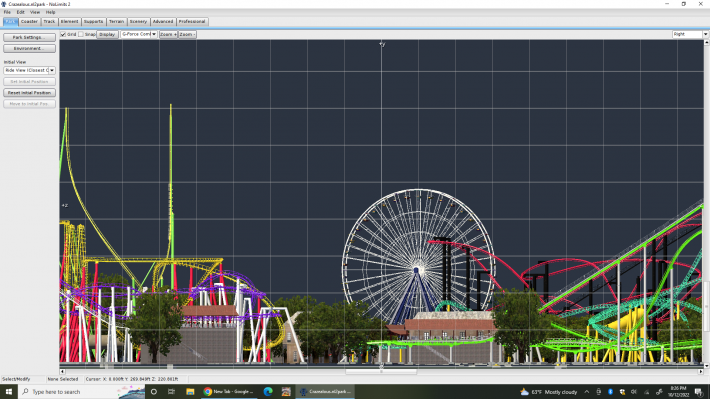Open Task View on taskbar
710x399 pixels.
[172, 392]
